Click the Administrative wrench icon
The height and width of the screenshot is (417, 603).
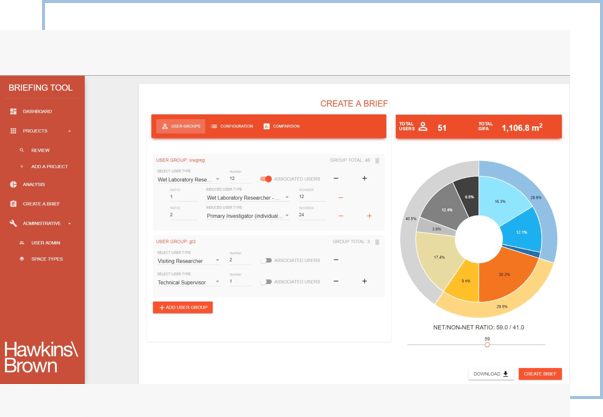14,223
